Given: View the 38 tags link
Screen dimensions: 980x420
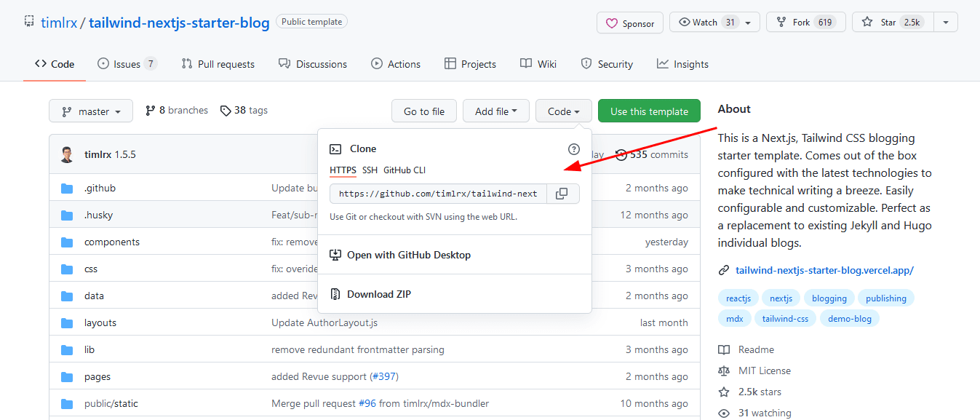Looking at the screenshot, I should (x=244, y=111).
